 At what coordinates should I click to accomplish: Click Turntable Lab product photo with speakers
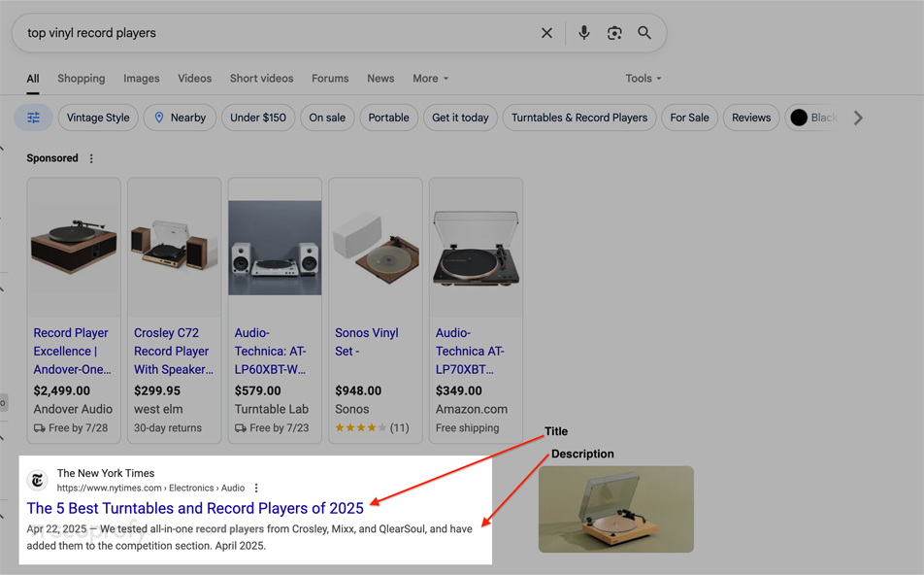(276, 248)
